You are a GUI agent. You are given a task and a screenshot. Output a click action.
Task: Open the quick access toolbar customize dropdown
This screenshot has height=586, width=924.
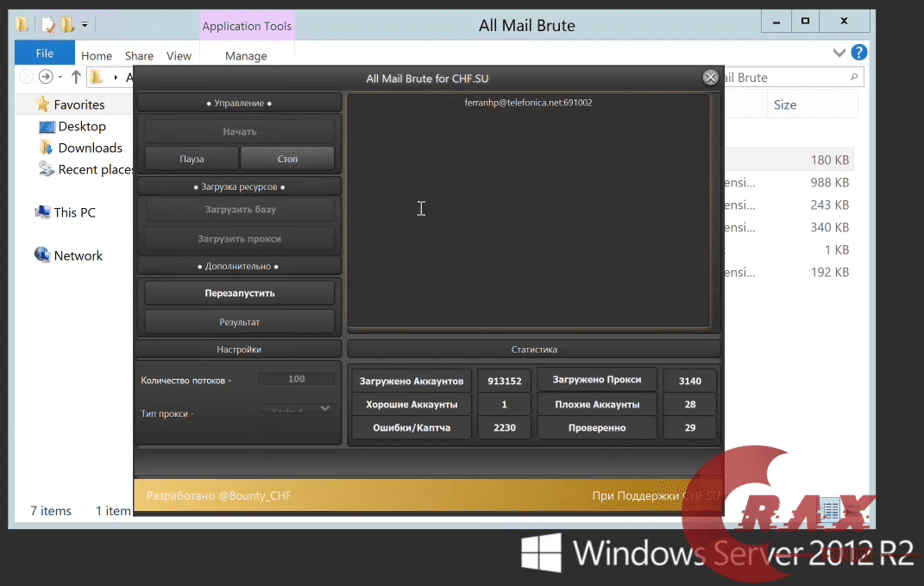[x=82, y=25]
